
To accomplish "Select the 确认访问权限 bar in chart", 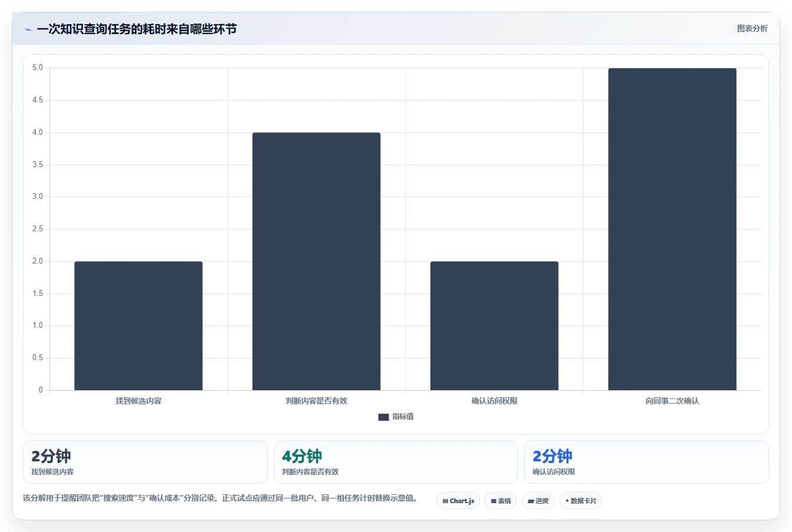I will click(x=494, y=325).
